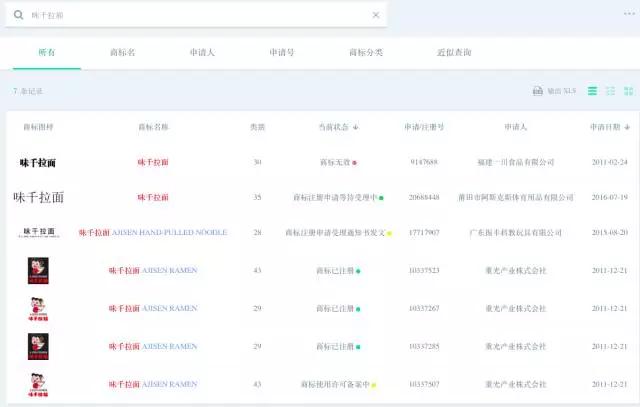Click the 商标注册申请受理通知书发文 status cell
Image resolution: width=640 pixels, height=407 pixels.
tap(338, 233)
